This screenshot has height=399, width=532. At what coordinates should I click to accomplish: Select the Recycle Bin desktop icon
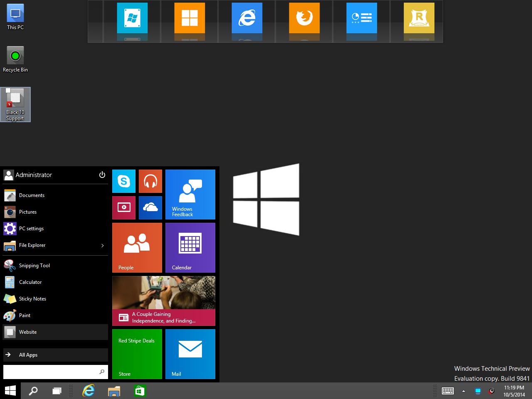point(15,59)
